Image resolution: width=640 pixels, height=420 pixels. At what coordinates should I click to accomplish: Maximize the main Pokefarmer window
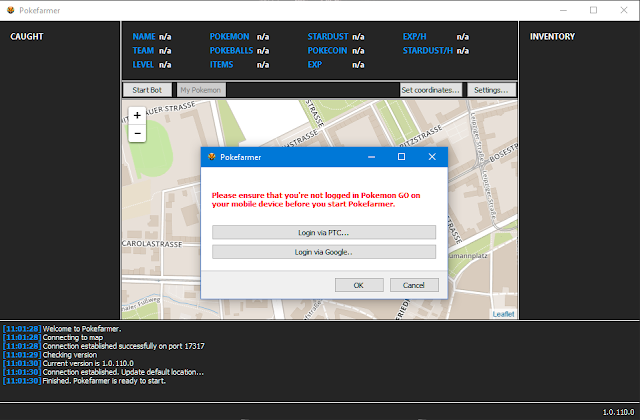(x=593, y=10)
